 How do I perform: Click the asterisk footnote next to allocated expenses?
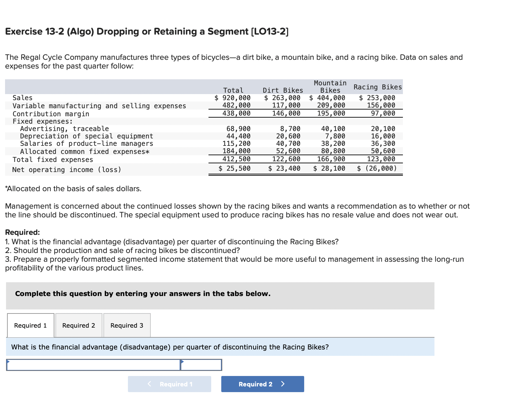pos(148,152)
